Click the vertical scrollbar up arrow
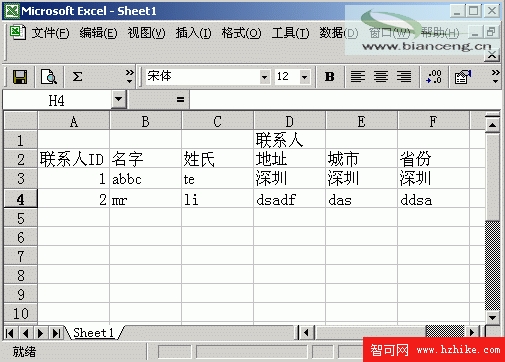 pos(492,125)
